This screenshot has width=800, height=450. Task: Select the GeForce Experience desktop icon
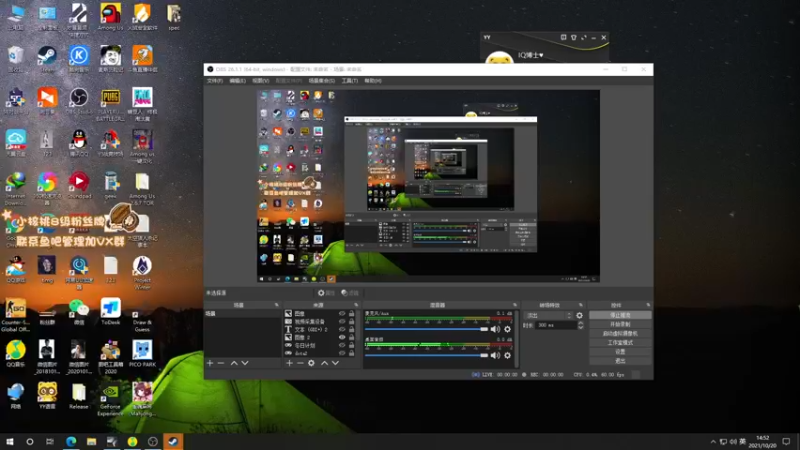point(110,401)
